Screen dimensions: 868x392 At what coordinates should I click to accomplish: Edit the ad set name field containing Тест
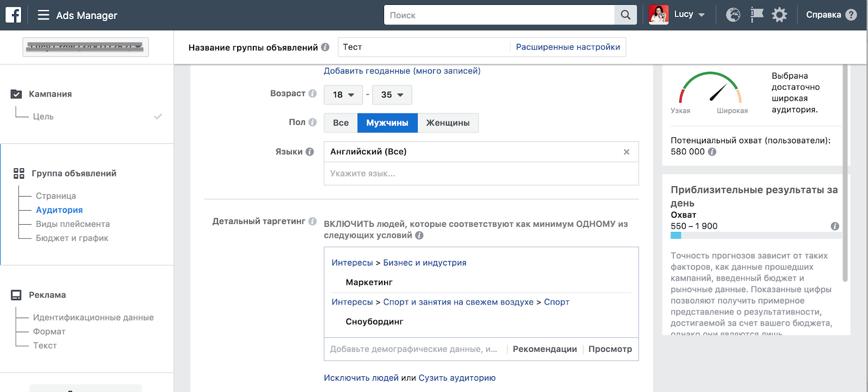[423, 47]
